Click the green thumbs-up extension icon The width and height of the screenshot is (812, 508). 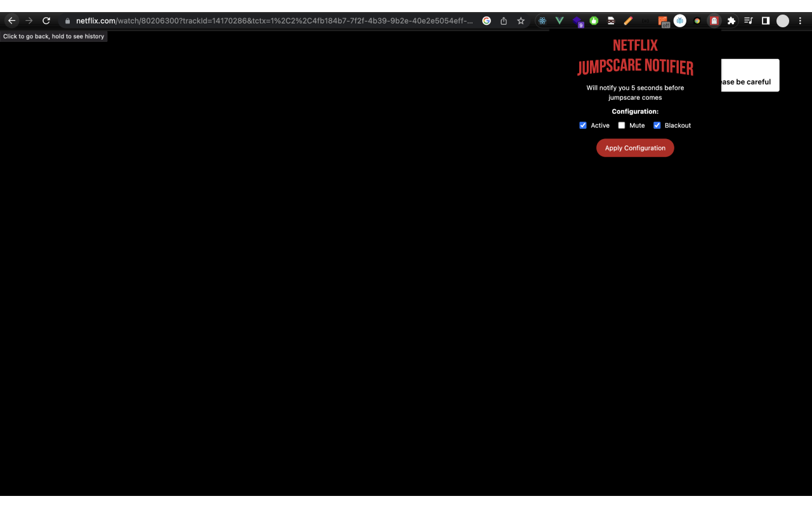594,20
